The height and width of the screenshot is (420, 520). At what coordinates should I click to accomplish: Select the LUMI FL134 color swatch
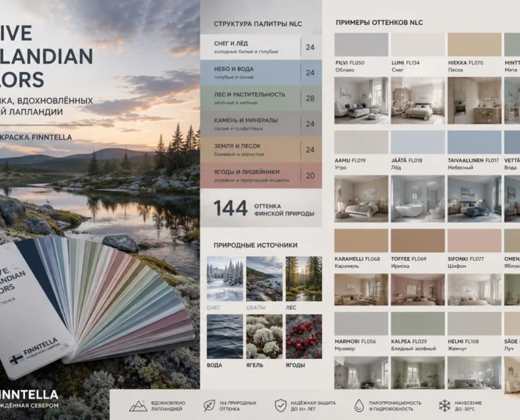coord(418,45)
